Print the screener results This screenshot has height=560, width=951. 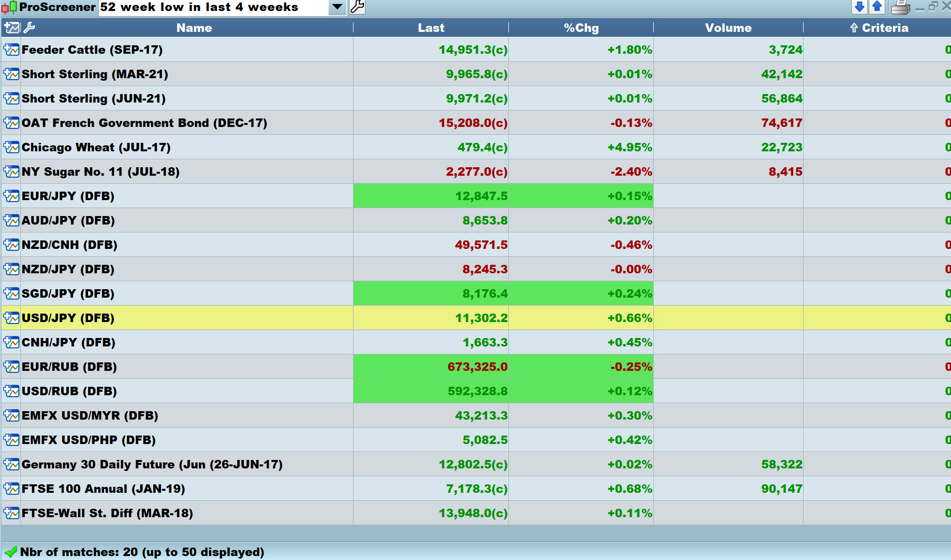click(900, 7)
